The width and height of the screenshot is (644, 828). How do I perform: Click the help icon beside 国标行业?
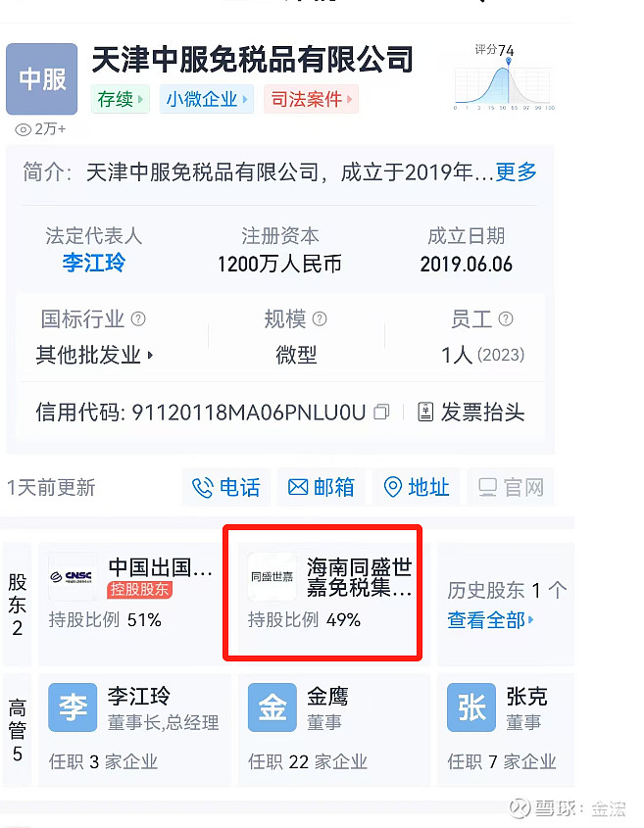(x=138, y=318)
